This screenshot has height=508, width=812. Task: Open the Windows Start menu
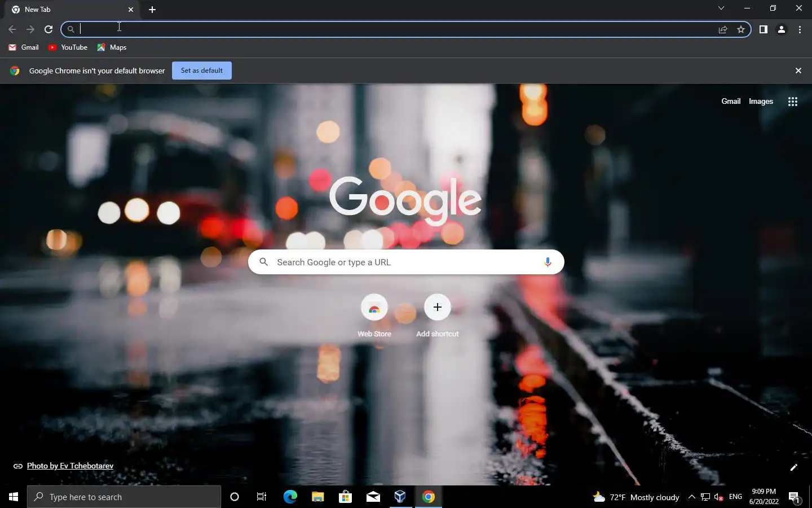coord(14,497)
